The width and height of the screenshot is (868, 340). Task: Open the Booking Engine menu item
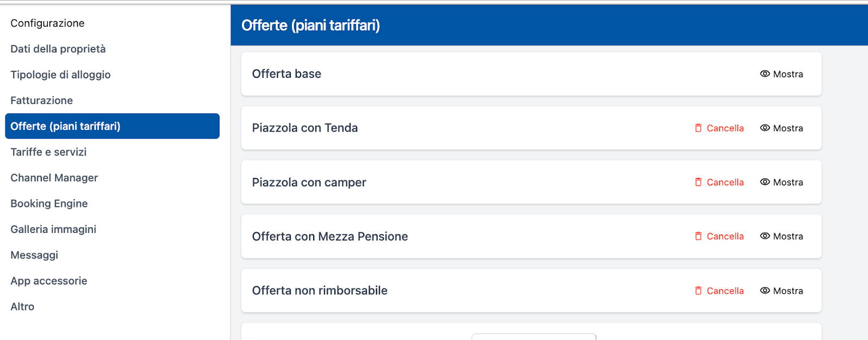[49, 203]
